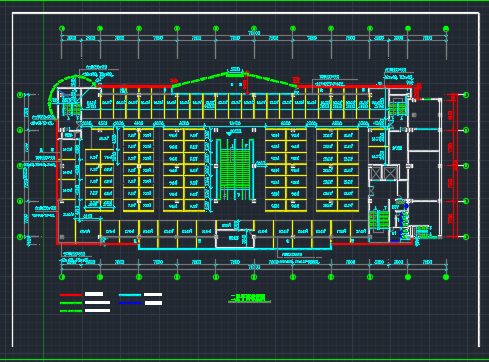489x362 pixels.
Task: Click the cyan legend line sample
Action: (130, 295)
